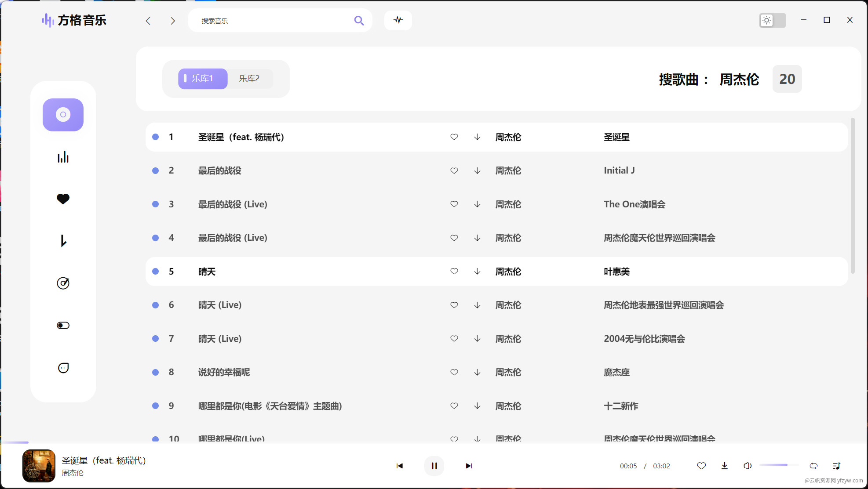Open the now-playing album cover
Screen dimensions: 868x489
click(x=39, y=466)
